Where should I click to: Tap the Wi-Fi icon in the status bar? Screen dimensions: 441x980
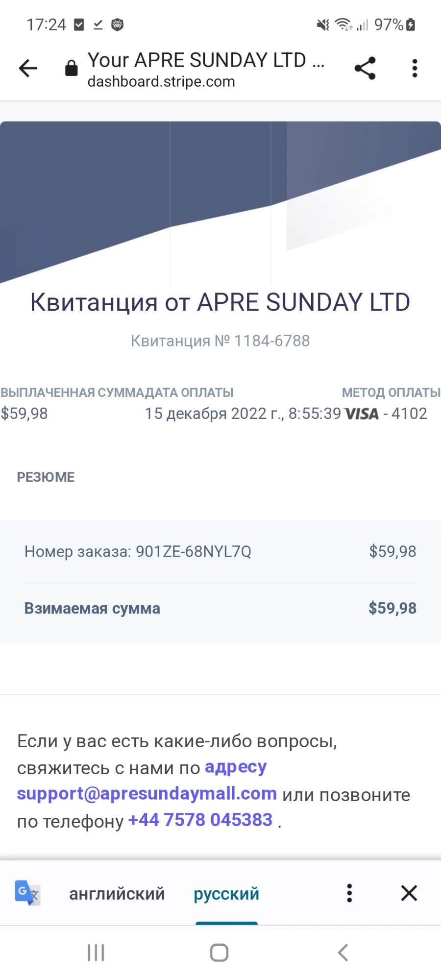tap(343, 24)
